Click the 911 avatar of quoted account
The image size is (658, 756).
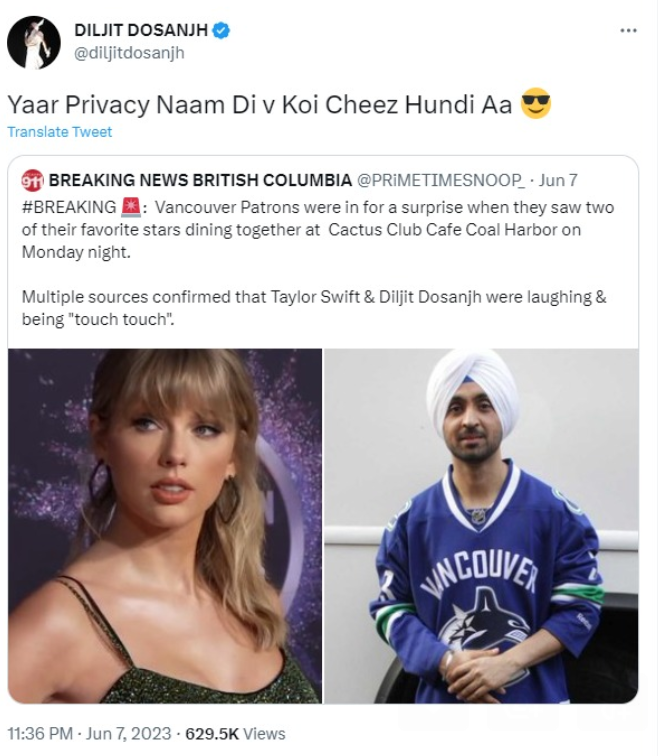point(32,180)
